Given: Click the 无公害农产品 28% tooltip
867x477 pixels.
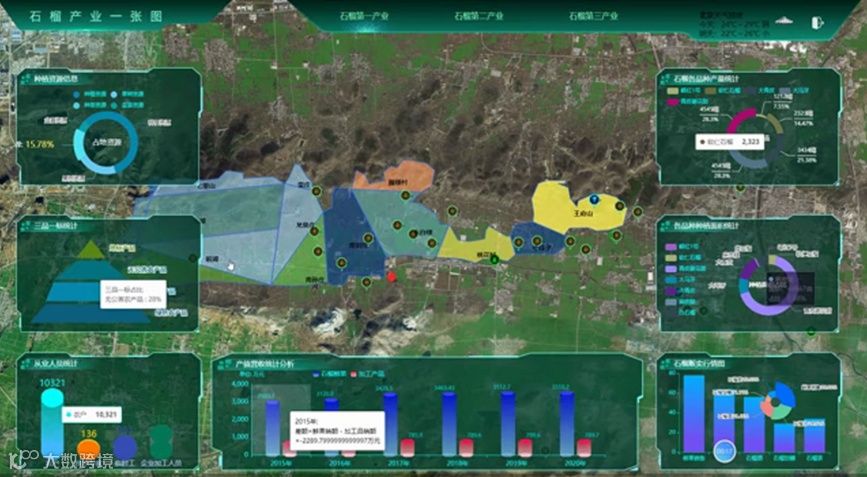Looking at the screenshot, I should (133, 294).
